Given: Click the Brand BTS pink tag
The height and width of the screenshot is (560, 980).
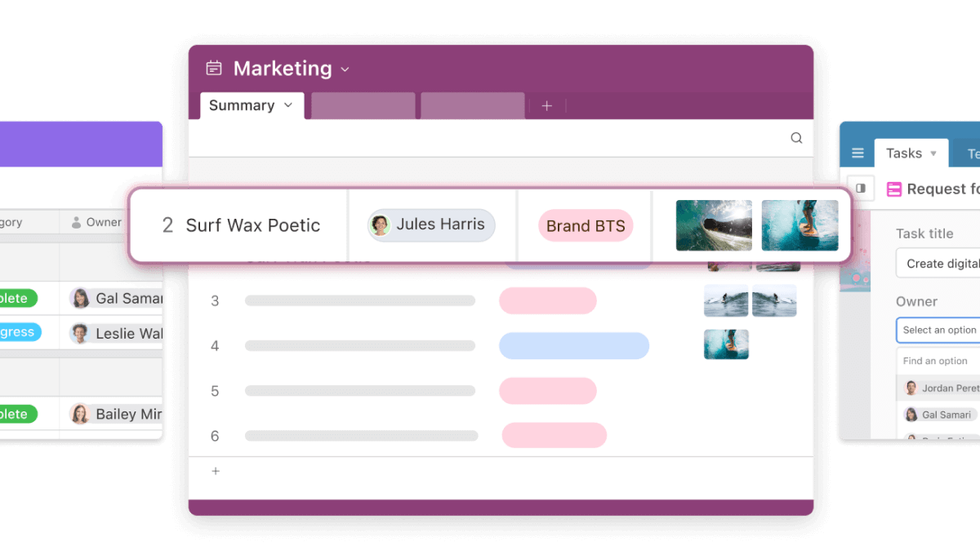Looking at the screenshot, I should (x=586, y=226).
